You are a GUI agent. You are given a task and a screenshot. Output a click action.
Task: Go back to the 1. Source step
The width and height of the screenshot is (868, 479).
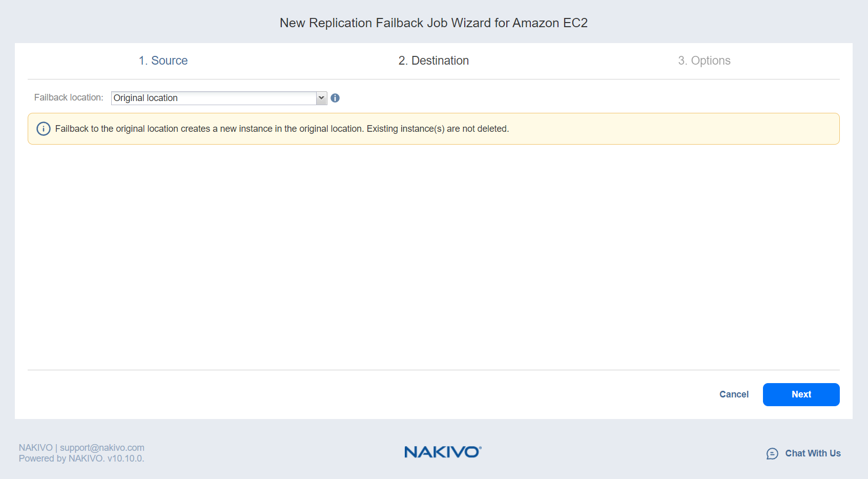[x=163, y=61]
